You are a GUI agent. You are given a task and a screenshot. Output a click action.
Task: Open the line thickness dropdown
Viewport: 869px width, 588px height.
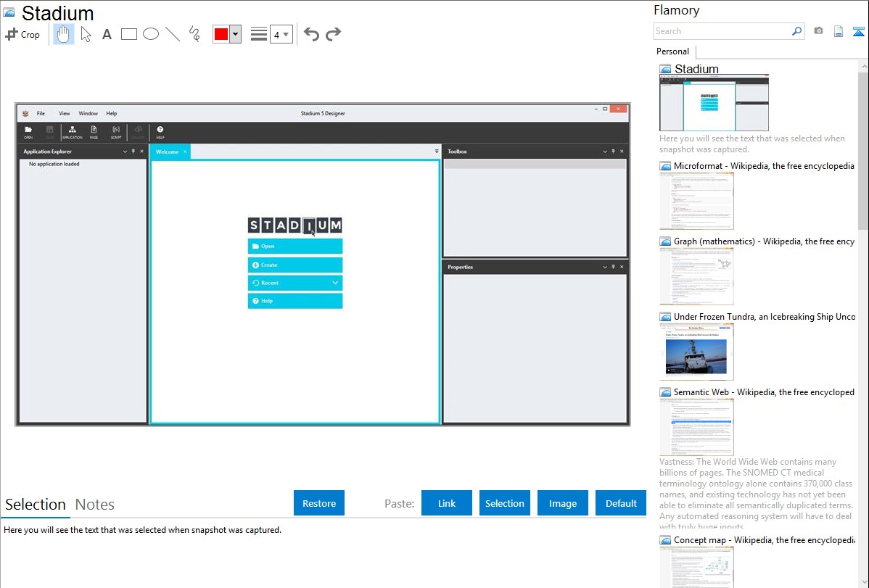coord(281,34)
